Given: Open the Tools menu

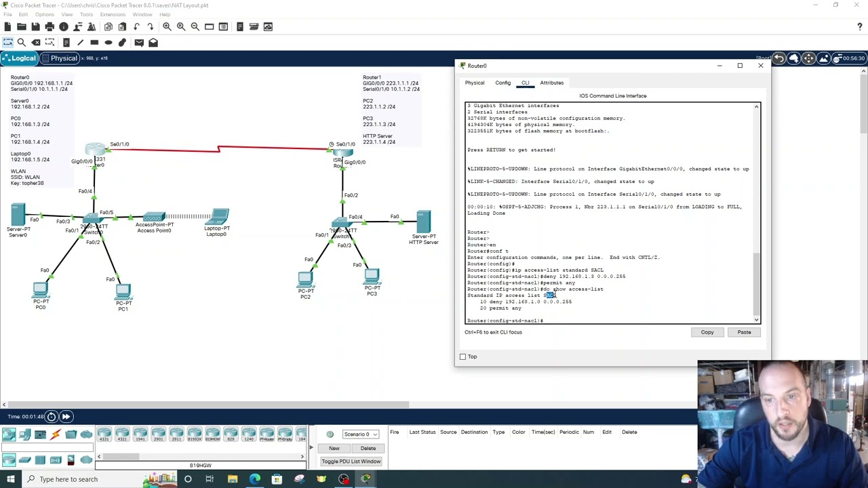Looking at the screenshot, I should (86, 14).
